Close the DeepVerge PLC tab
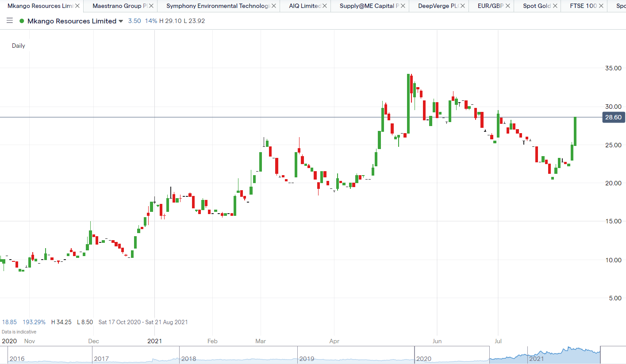This screenshot has height=364, width=626. (462, 6)
